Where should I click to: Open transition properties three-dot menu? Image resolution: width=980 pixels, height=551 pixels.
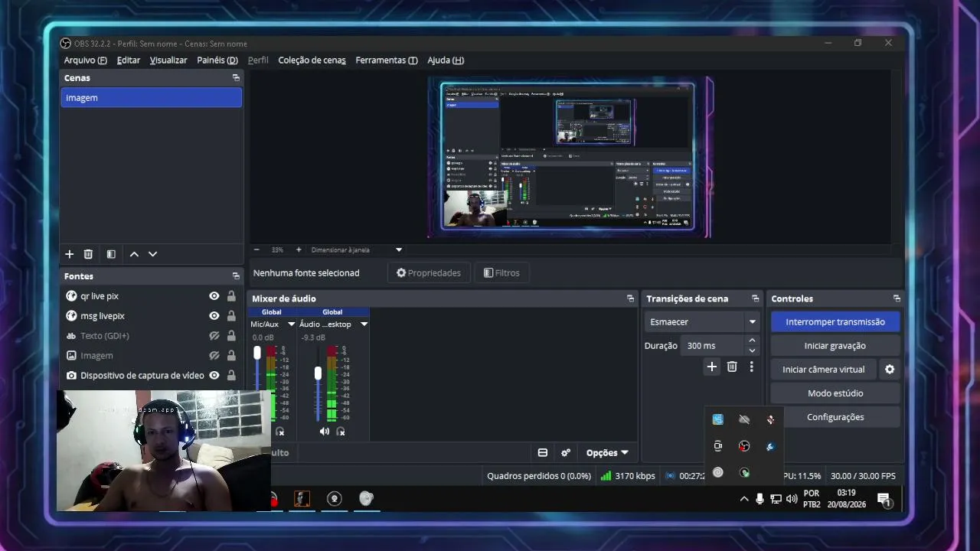click(751, 367)
